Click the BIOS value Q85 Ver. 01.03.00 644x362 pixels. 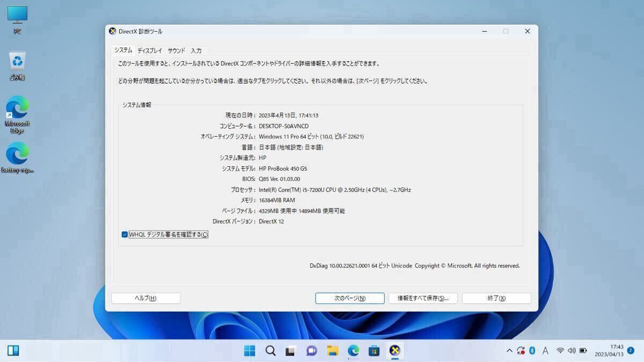(280, 179)
